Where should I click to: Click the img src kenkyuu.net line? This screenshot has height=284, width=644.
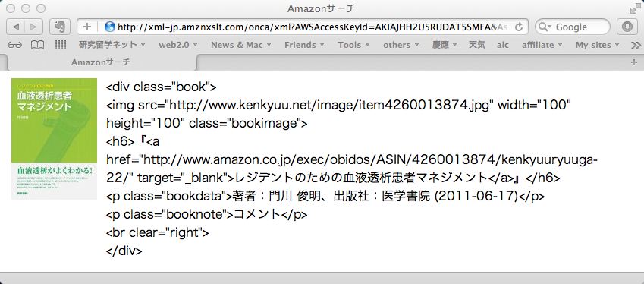point(339,106)
